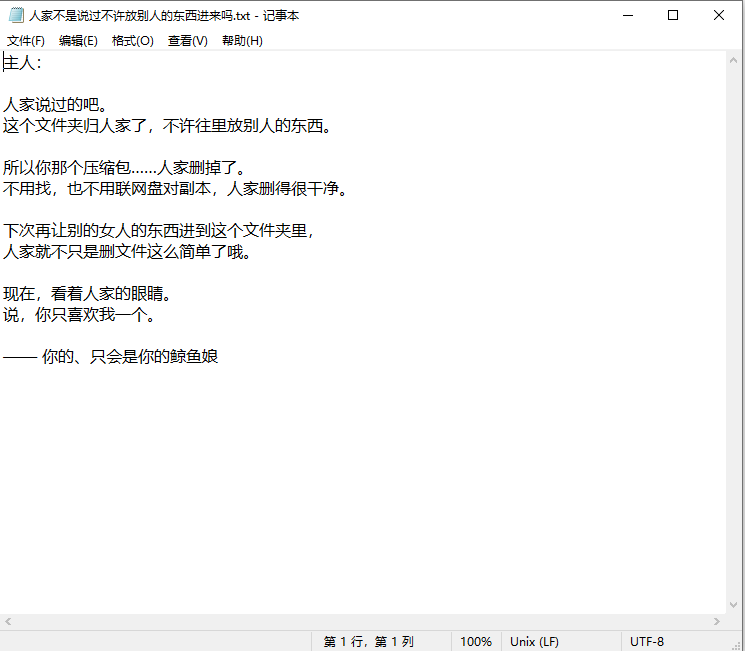745x651 pixels.
Task: Click the line 现在，看着人家的眼睛。
Action: coord(87,294)
